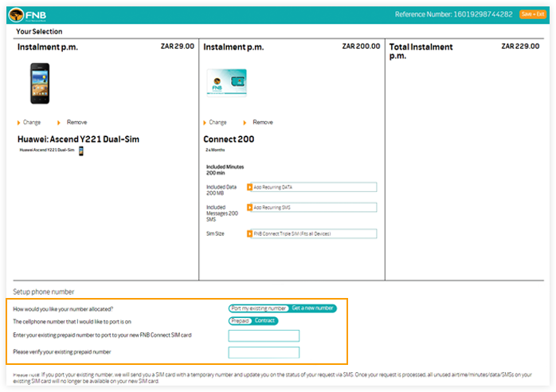Screen dimensions: 556x392
Task: Click the orange icon in Add Recurring SMS field
Action: click(249, 207)
